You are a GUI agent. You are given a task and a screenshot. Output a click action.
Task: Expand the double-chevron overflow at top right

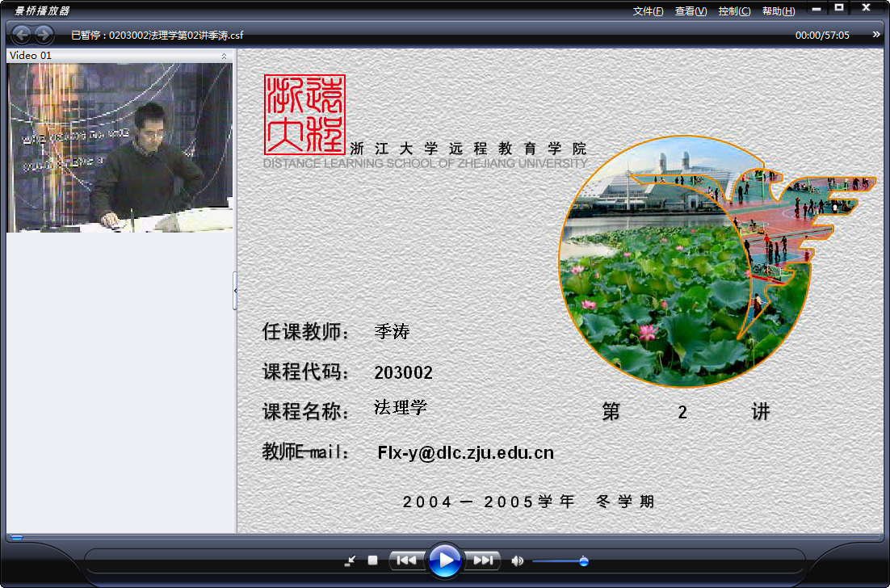(x=875, y=36)
